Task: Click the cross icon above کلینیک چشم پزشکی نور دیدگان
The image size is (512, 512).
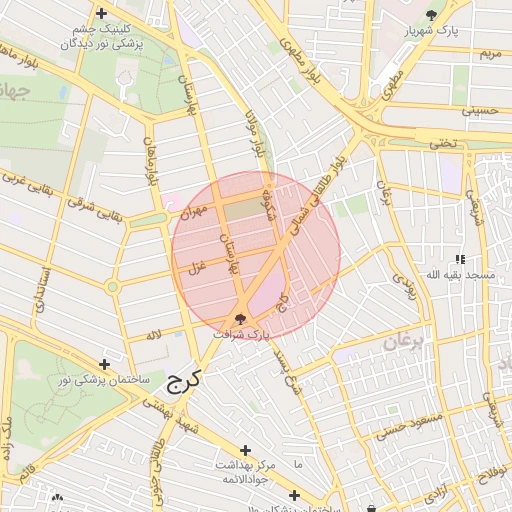Action: tap(101, 14)
